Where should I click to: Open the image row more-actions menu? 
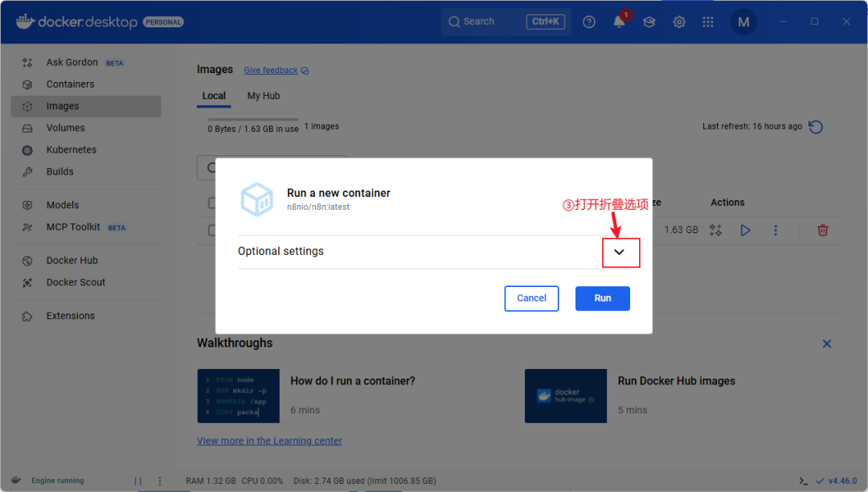click(775, 230)
